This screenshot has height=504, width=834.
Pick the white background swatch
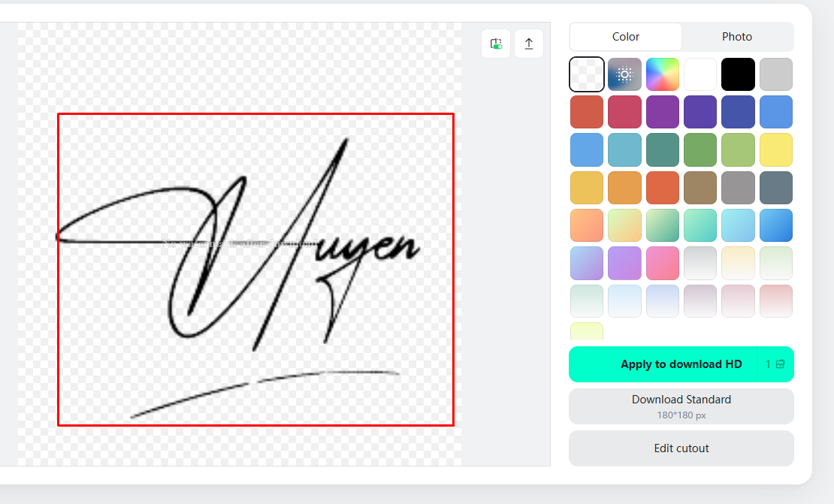pyautogui.click(x=700, y=74)
